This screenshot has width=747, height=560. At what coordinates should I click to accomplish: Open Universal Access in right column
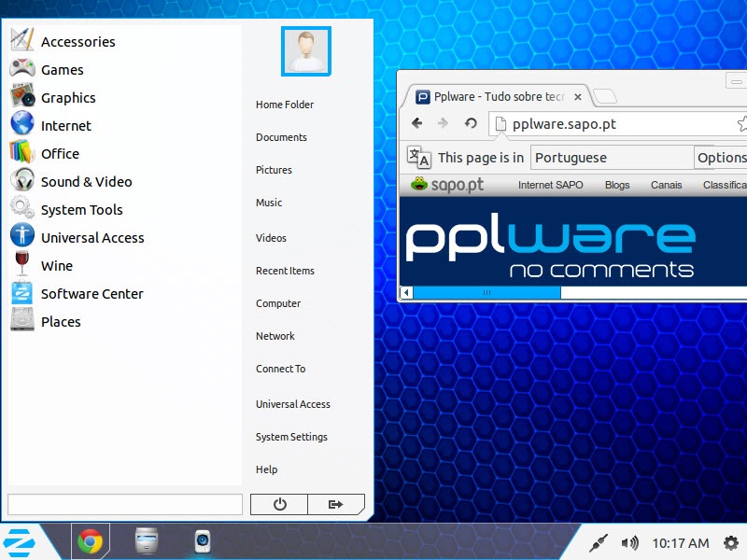point(292,404)
